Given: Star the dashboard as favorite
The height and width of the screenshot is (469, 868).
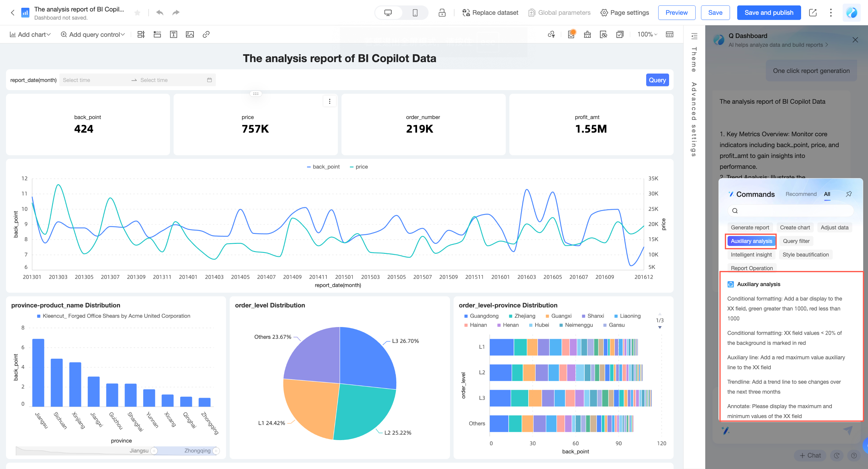Looking at the screenshot, I should [137, 13].
